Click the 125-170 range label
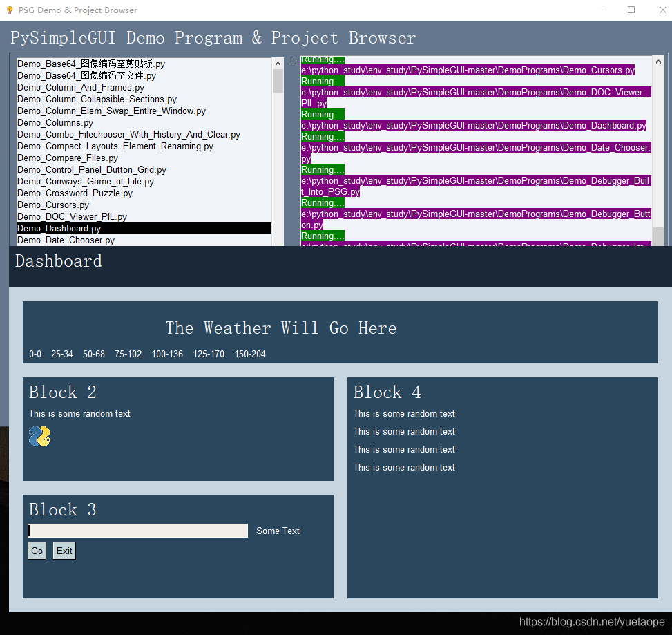 pos(209,354)
